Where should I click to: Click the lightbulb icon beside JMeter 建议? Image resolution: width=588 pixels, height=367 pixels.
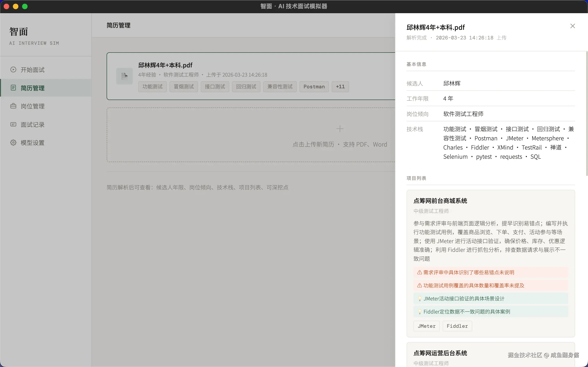tap(420, 299)
